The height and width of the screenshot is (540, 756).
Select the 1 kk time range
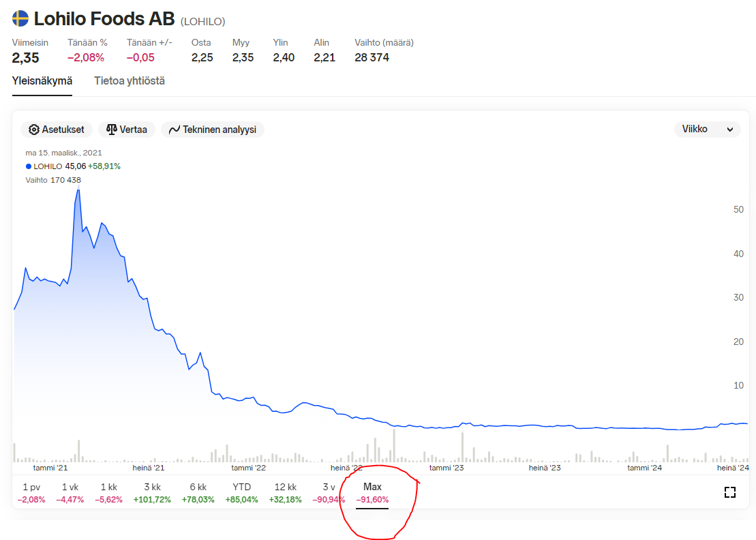pyautogui.click(x=108, y=493)
